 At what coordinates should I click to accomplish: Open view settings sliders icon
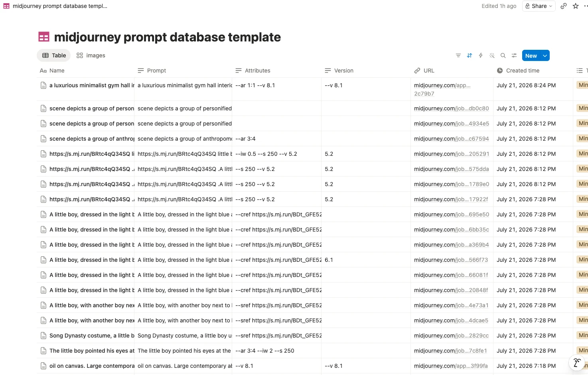(x=514, y=55)
